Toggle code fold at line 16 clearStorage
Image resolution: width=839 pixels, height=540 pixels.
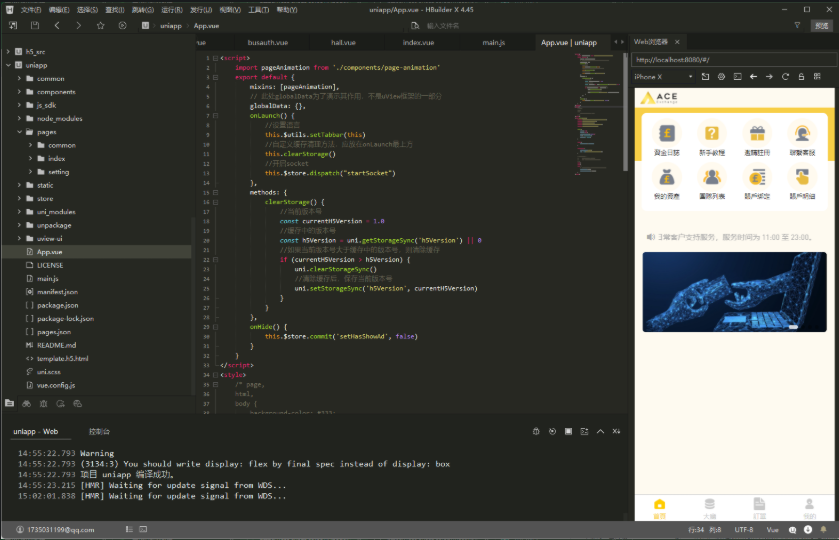(x=215, y=202)
